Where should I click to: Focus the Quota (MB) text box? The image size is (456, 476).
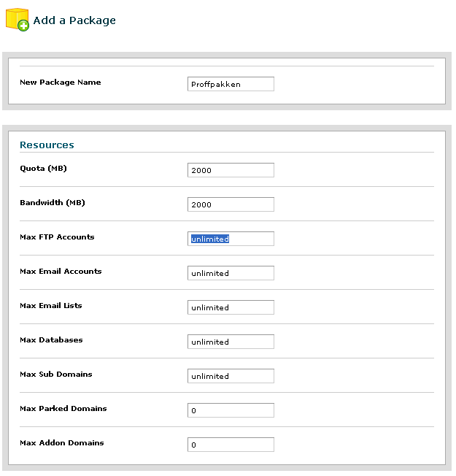point(231,170)
